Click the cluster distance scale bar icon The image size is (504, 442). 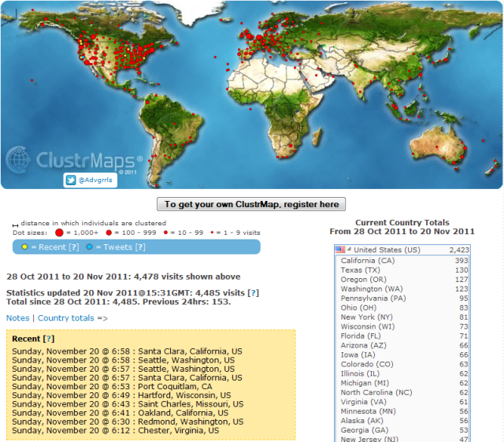[13, 223]
